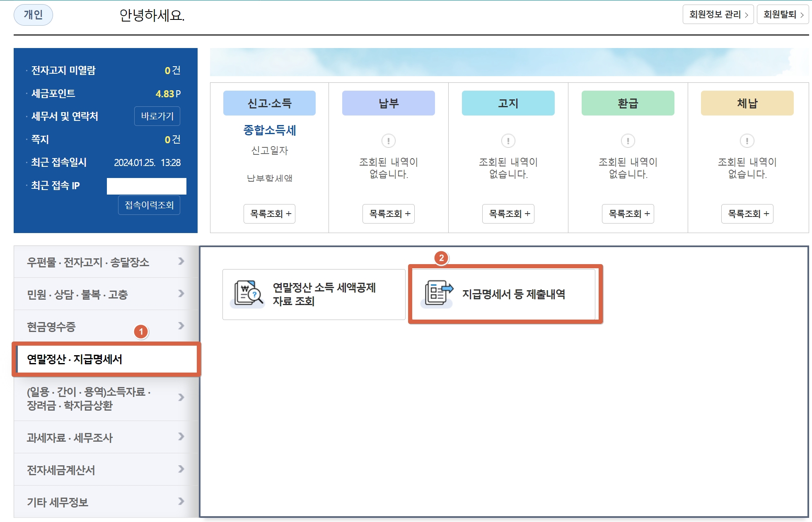Click the exclamation icon under 환급
The image size is (812, 522).
coord(628,141)
